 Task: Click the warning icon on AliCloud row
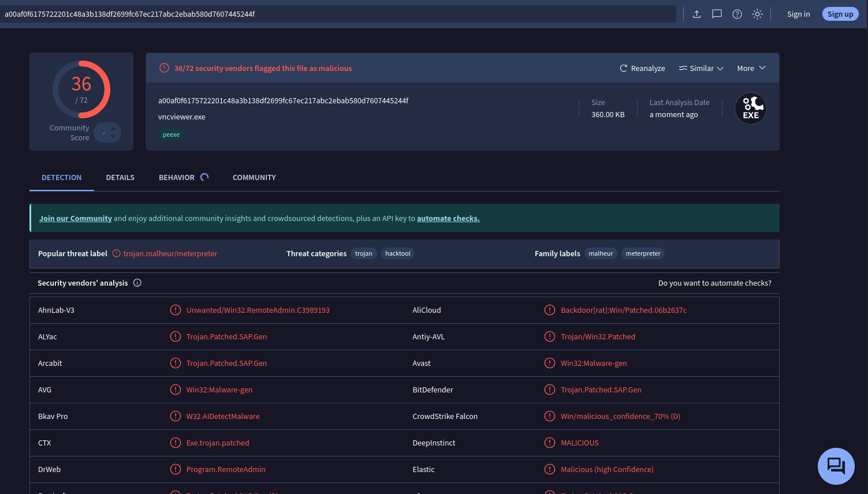coord(550,310)
